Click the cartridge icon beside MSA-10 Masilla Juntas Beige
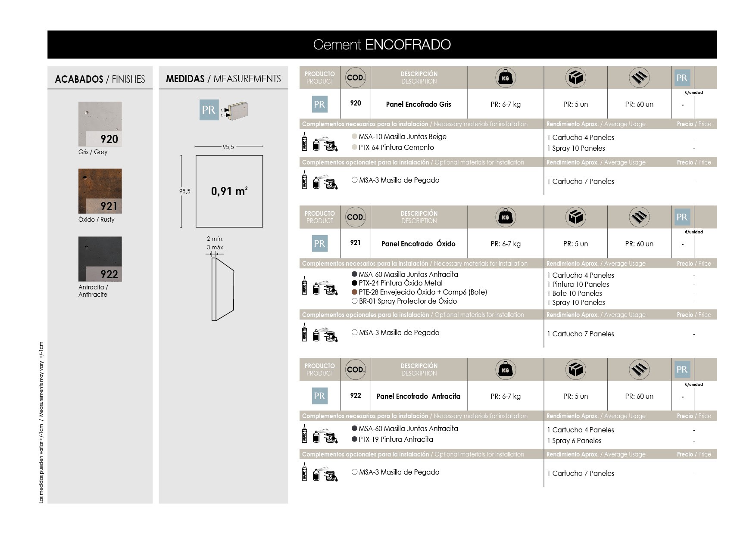756x534 pixels. tap(304, 142)
